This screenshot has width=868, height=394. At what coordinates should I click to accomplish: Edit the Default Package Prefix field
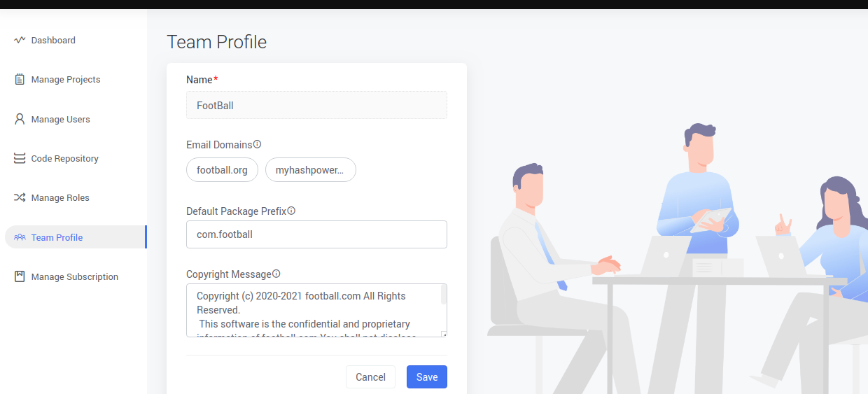coord(316,234)
